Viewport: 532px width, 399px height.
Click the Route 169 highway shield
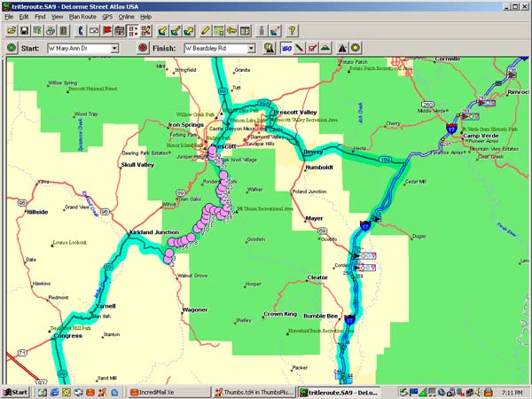coord(386,160)
